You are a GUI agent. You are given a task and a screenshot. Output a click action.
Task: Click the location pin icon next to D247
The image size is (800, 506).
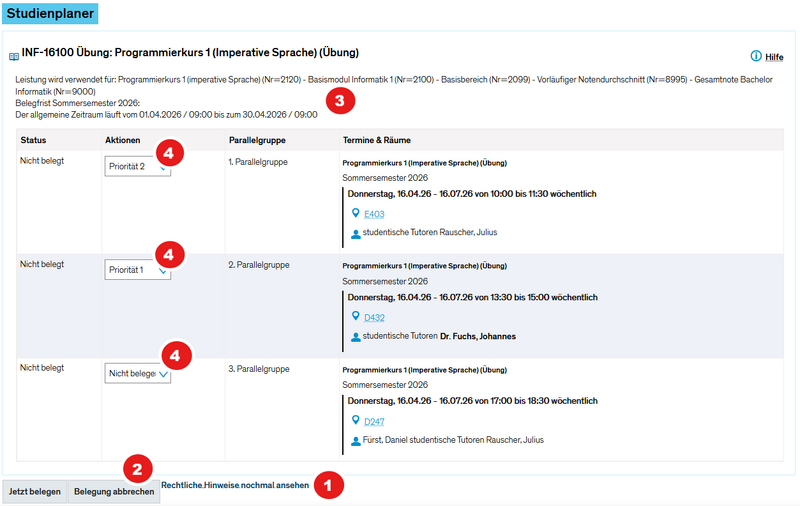356,420
